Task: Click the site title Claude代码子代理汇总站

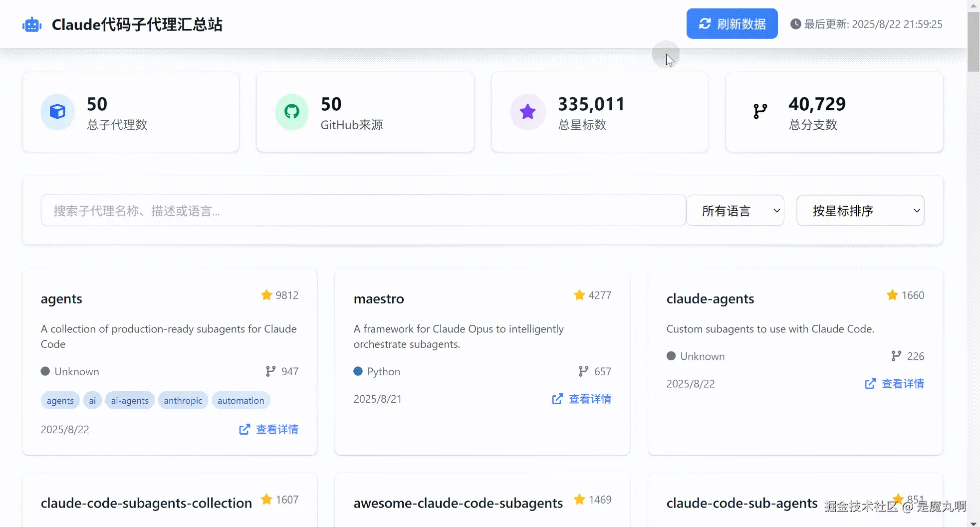Action: click(x=137, y=24)
